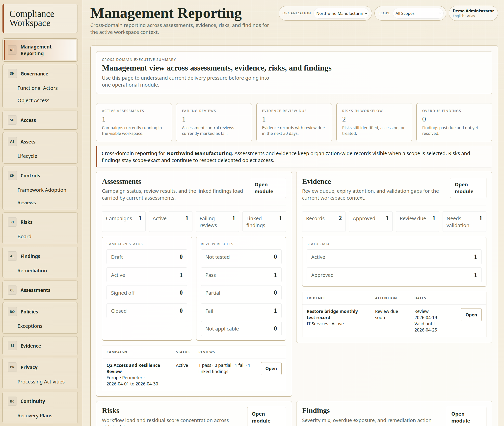504x426 pixels.
Task: Click the SH badge next to Controls
Action: pyautogui.click(x=12, y=176)
